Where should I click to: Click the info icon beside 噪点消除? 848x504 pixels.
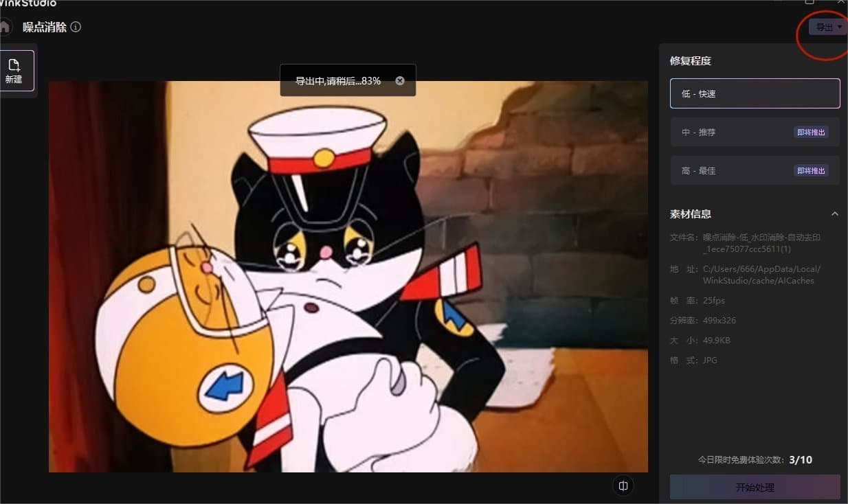[x=76, y=27]
